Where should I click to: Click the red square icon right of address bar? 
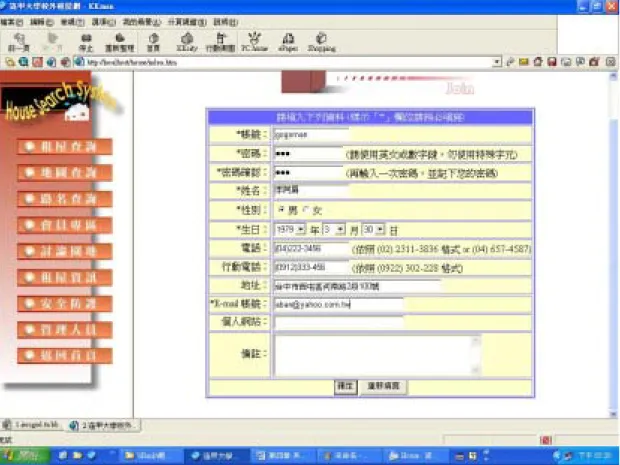tap(552, 62)
